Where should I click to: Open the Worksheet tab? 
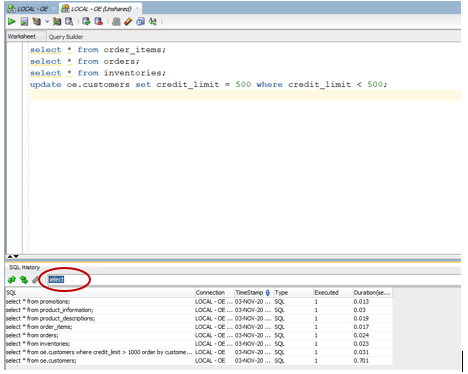click(22, 36)
